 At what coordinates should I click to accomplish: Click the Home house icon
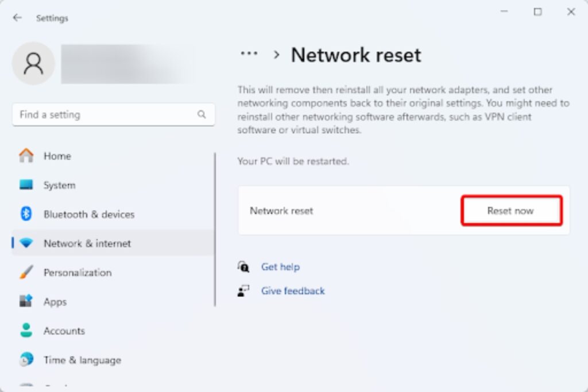coord(26,156)
